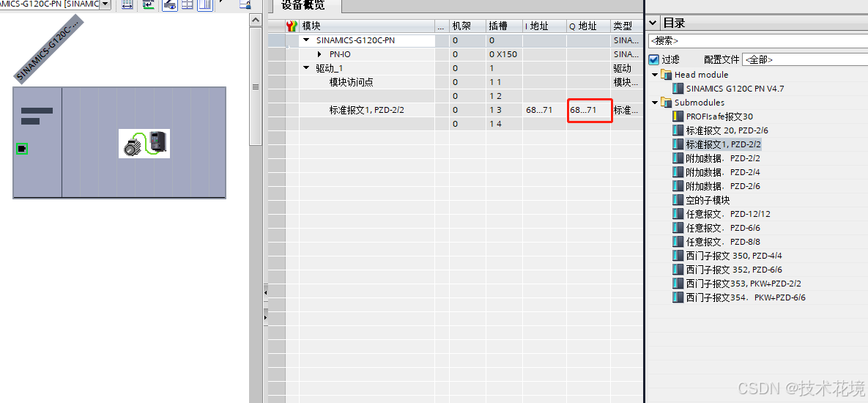This screenshot has height=403, width=868.
Task: Click the device view vertical scrollbar handle
Action: 255,86
